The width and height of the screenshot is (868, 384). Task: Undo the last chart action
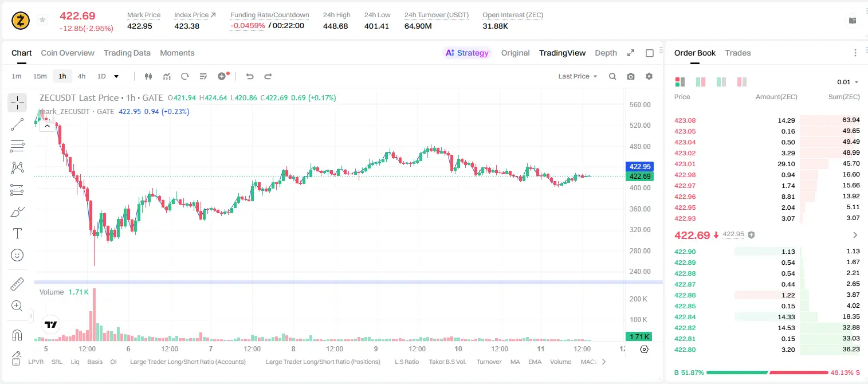coord(250,76)
